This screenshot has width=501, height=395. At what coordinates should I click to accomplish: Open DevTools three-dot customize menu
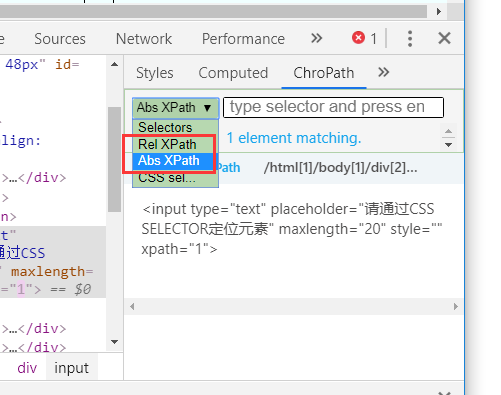410,39
